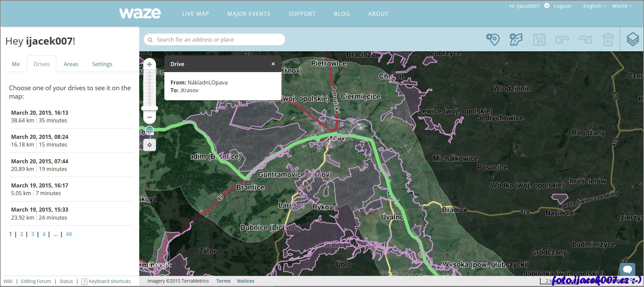The height and width of the screenshot is (287, 644).
Task: Expand the English language dropdown
Action: click(x=594, y=6)
